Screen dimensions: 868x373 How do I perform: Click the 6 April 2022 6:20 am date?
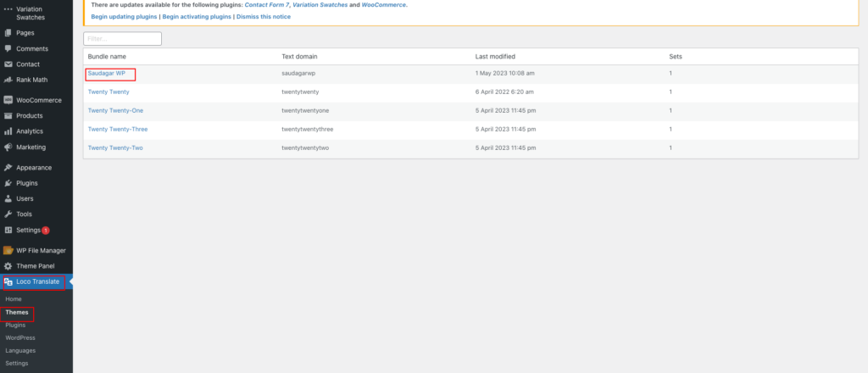coord(504,92)
